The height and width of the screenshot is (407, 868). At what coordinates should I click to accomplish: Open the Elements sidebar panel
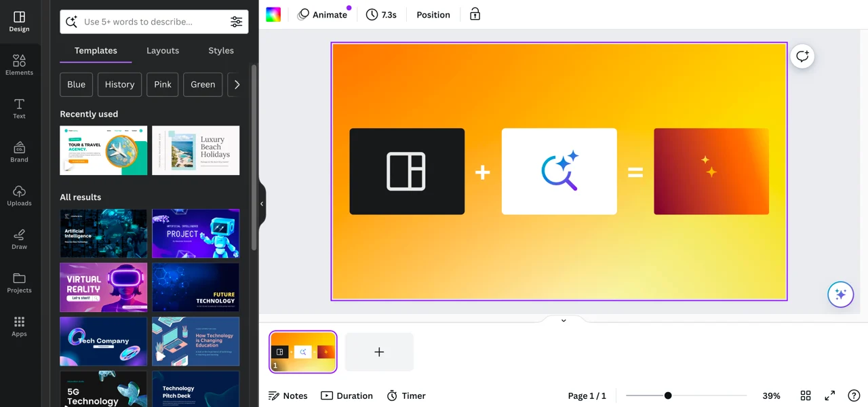point(19,65)
